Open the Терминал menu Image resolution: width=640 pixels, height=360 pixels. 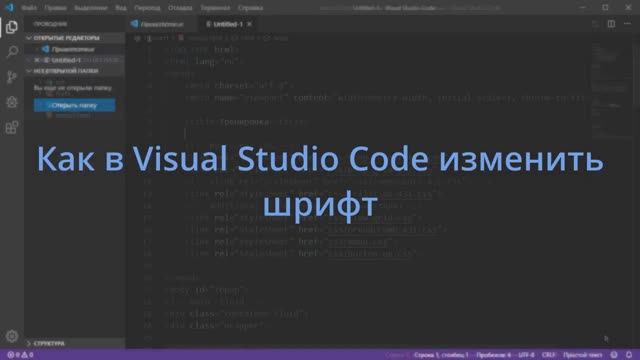[215, 8]
